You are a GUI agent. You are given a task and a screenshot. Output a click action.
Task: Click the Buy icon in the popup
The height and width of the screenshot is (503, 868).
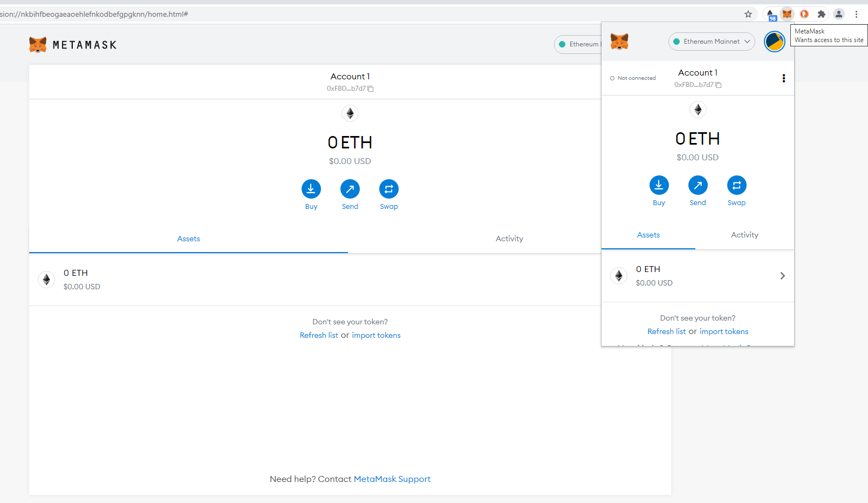click(x=659, y=185)
